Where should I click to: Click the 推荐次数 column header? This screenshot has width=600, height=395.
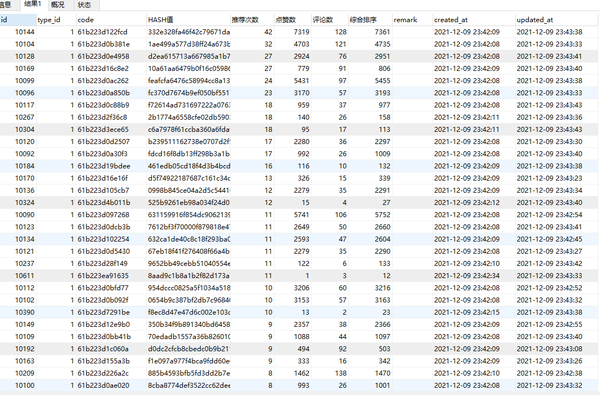[x=252, y=20]
